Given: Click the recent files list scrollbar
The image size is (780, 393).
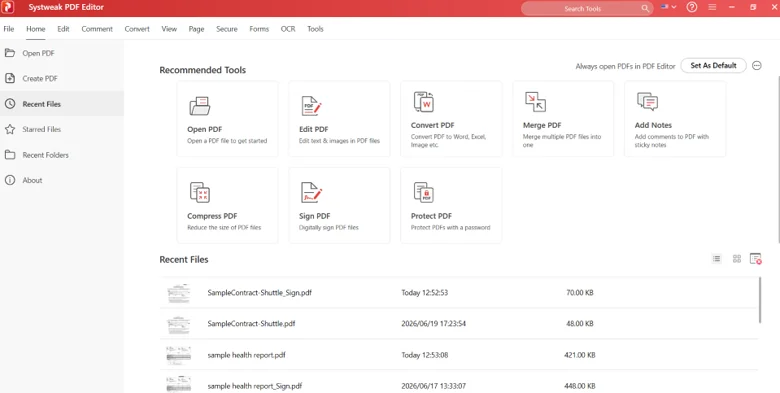Looking at the screenshot, I should pos(760,300).
